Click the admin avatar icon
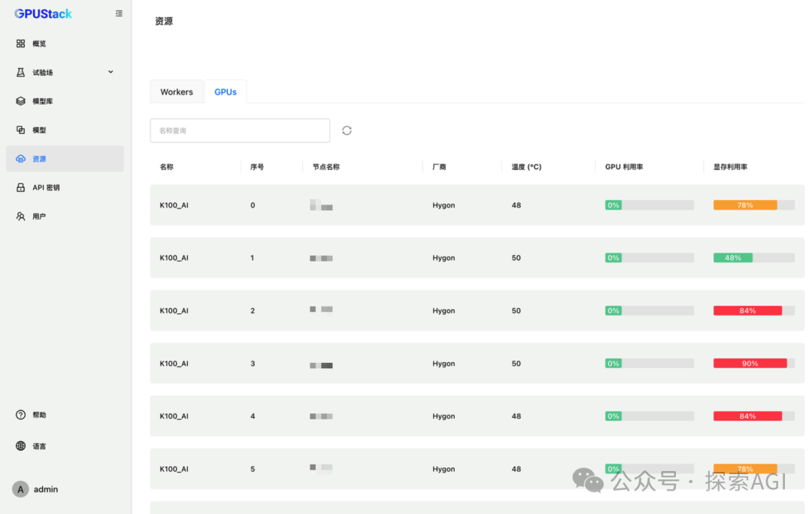The height and width of the screenshot is (514, 812). (20, 489)
